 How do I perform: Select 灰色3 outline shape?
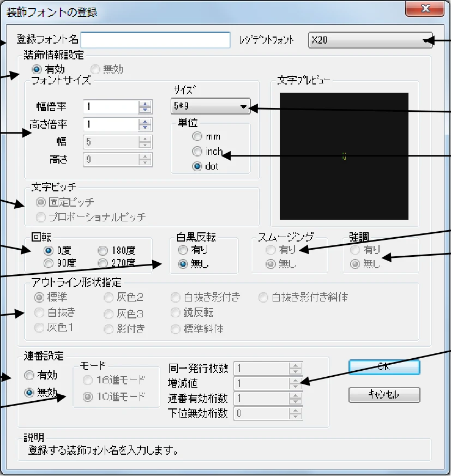coord(109,314)
